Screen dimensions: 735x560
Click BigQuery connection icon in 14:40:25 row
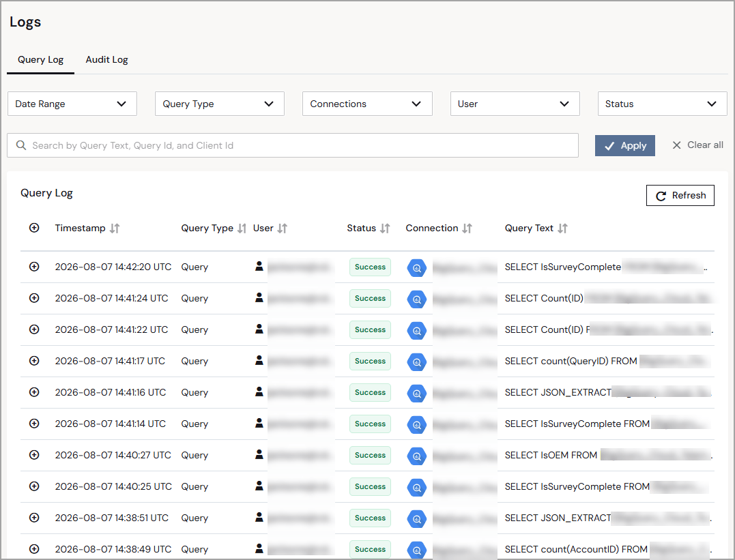point(417,488)
